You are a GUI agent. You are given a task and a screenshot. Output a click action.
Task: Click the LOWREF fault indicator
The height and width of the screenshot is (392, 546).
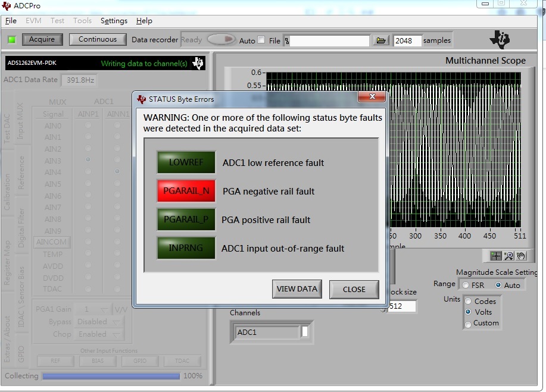[x=186, y=162]
